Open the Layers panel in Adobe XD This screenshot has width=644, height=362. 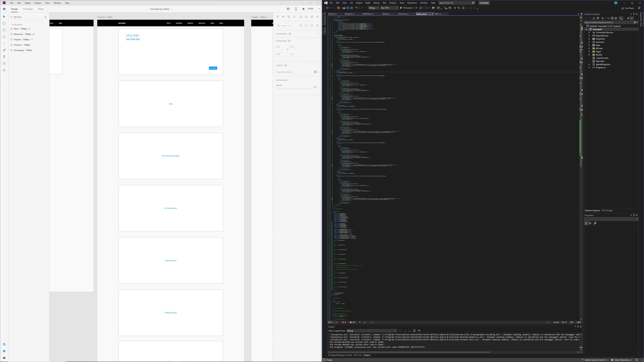[4, 351]
